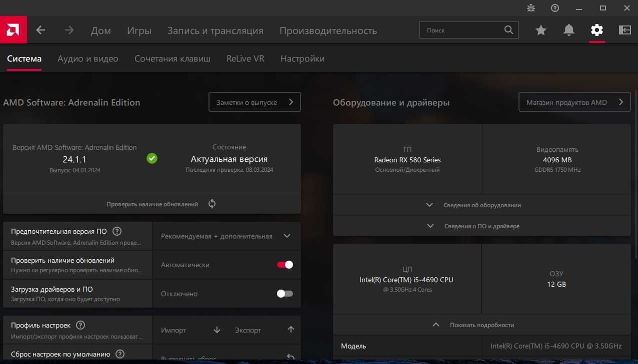This screenshot has height=364, width=638.
Task: Switch to Настройки tab
Action: (302, 58)
